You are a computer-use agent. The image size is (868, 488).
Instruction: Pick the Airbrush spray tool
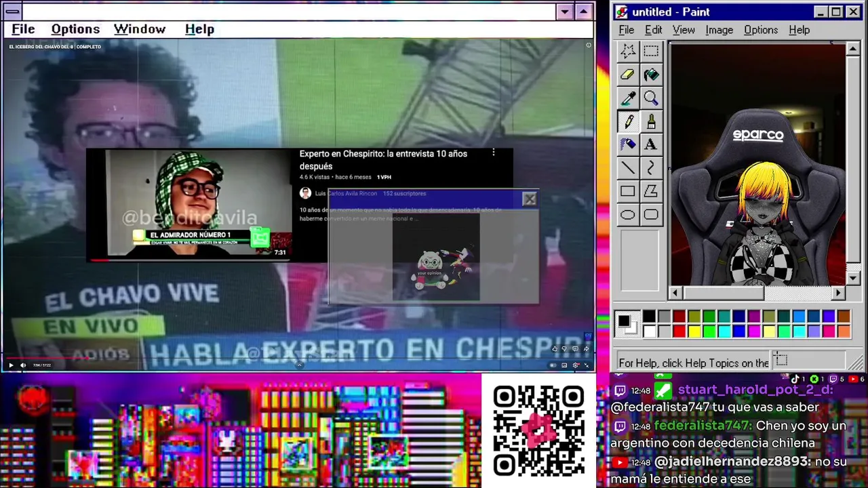click(x=628, y=144)
